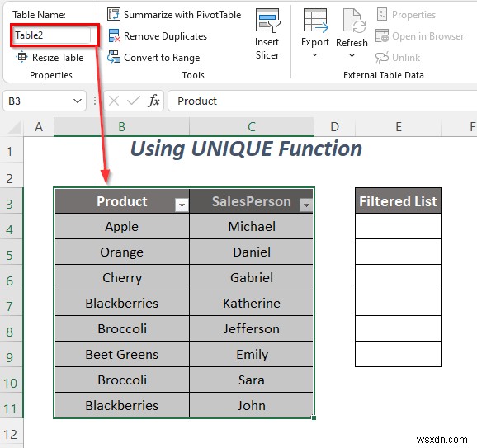The width and height of the screenshot is (477, 448).
Task: Select the Beet Greens cell
Action: [122, 354]
